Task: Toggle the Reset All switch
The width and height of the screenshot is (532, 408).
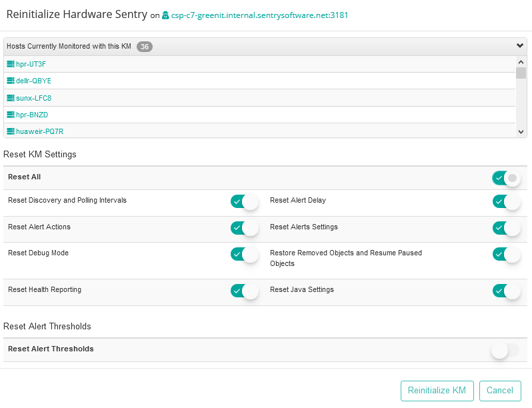Action: [x=505, y=178]
